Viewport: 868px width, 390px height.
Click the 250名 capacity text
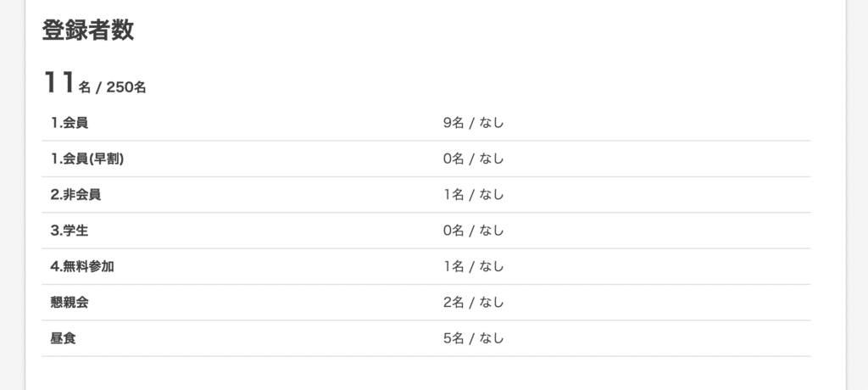(x=126, y=87)
